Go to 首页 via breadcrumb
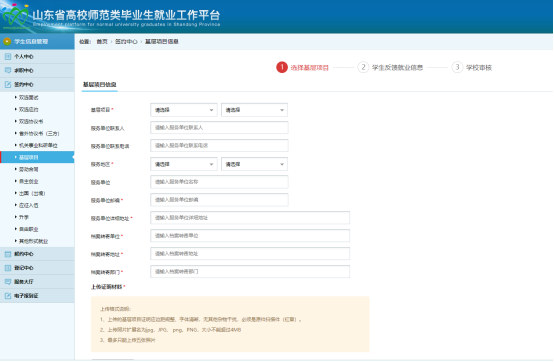 102,42
